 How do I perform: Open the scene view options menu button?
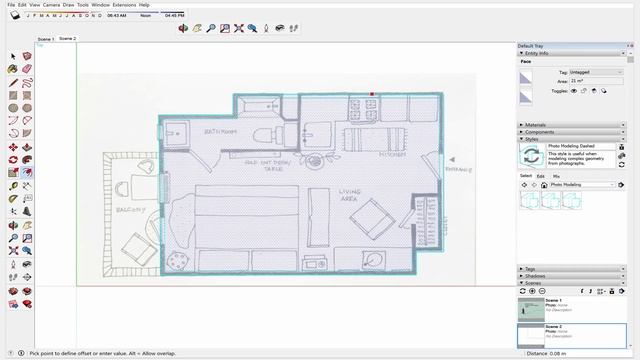point(601,291)
